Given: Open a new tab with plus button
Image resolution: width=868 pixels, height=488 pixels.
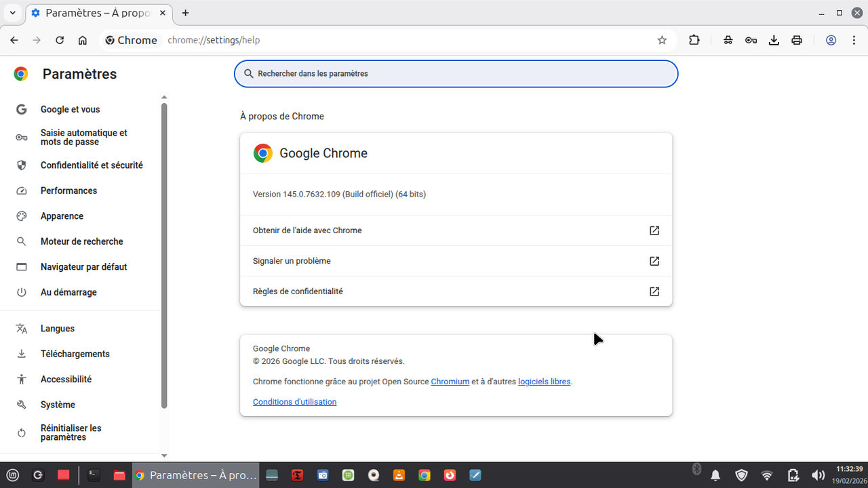Looking at the screenshot, I should pyautogui.click(x=186, y=13).
